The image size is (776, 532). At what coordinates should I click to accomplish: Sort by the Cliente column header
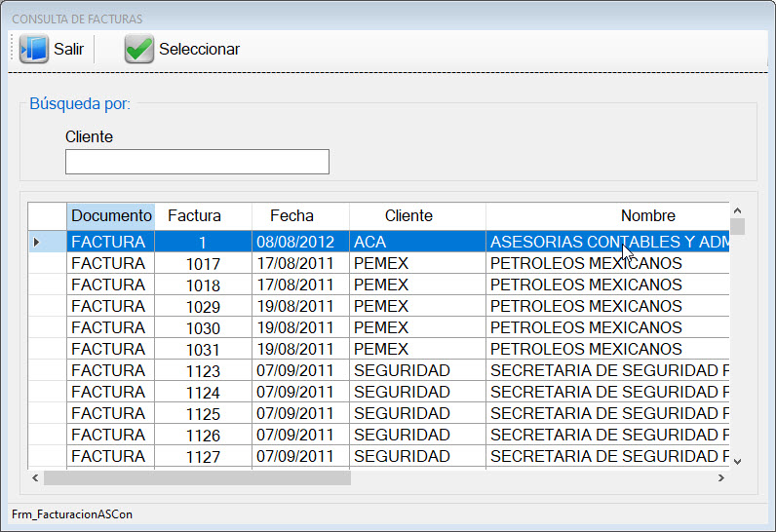point(417,216)
